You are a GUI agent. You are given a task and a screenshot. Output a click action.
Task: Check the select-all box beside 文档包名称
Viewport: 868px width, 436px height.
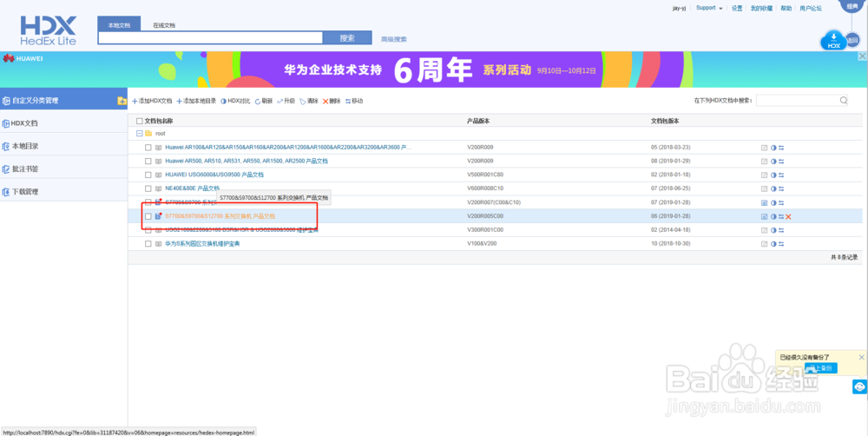point(140,121)
